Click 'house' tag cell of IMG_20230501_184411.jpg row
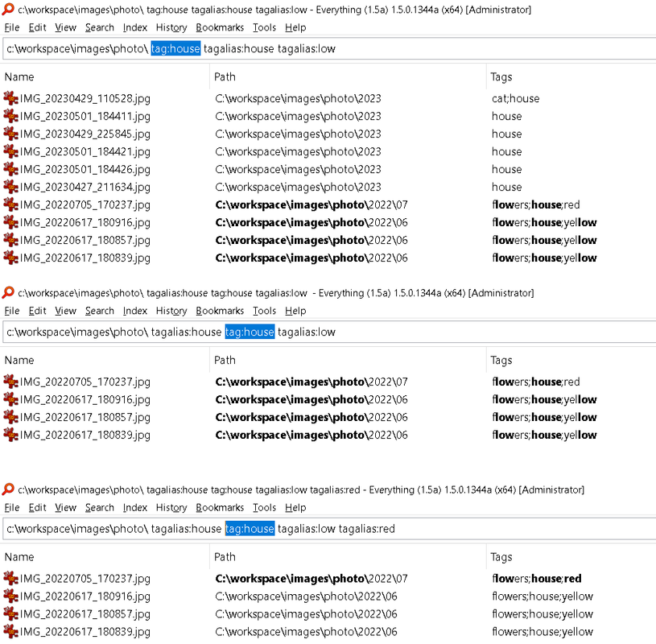The image size is (656, 644). pos(506,116)
